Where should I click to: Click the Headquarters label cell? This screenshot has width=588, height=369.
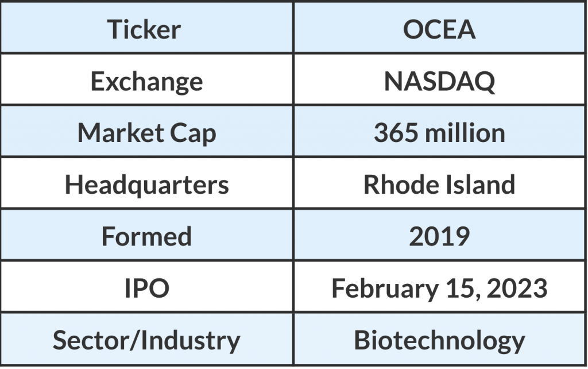click(146, 185)
